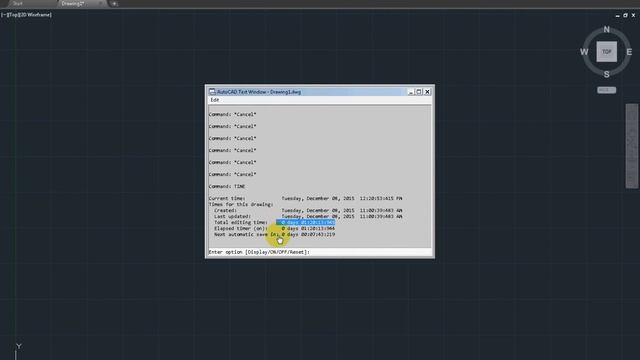Viewport: 640px width, 360px height.
Task: Click the 'Last updated:' label
Action: [233, 216]
